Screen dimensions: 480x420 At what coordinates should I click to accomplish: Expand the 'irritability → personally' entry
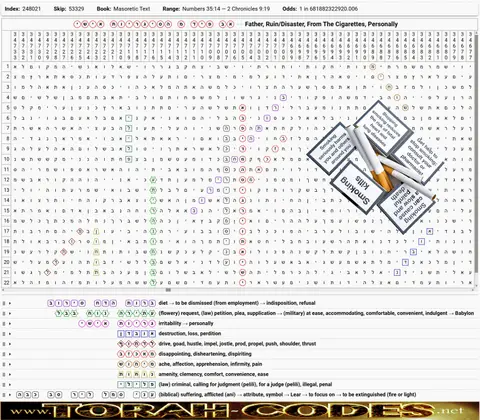point(10,324)
